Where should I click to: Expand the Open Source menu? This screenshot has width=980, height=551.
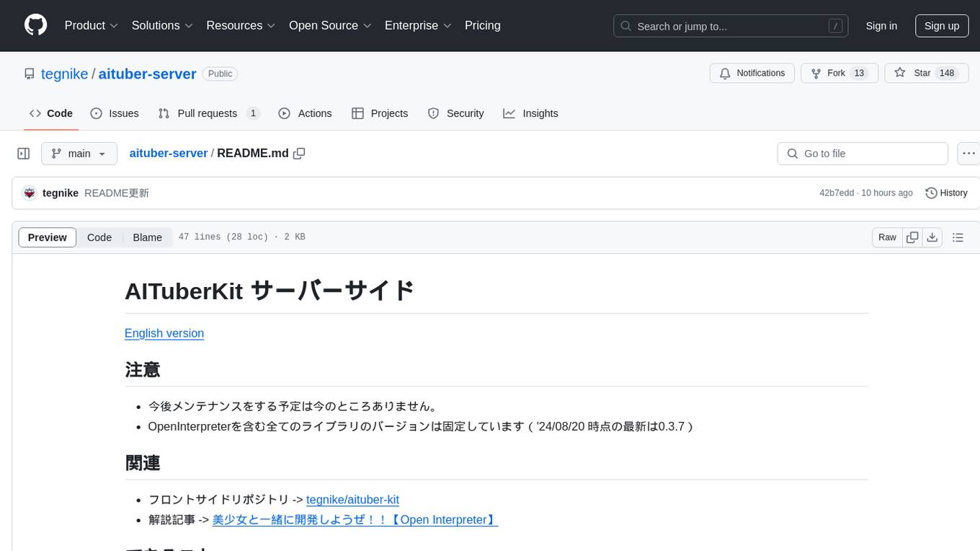pos(330,25)
